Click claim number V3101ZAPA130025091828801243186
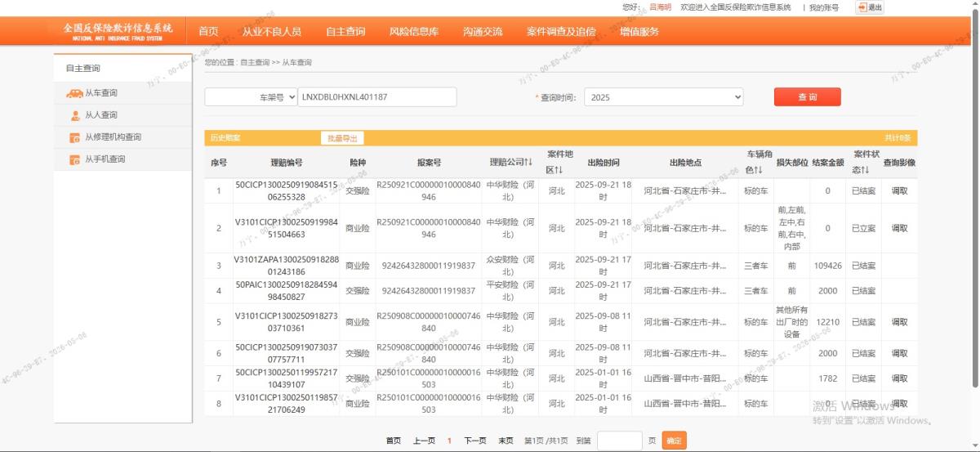 (286, 266)
